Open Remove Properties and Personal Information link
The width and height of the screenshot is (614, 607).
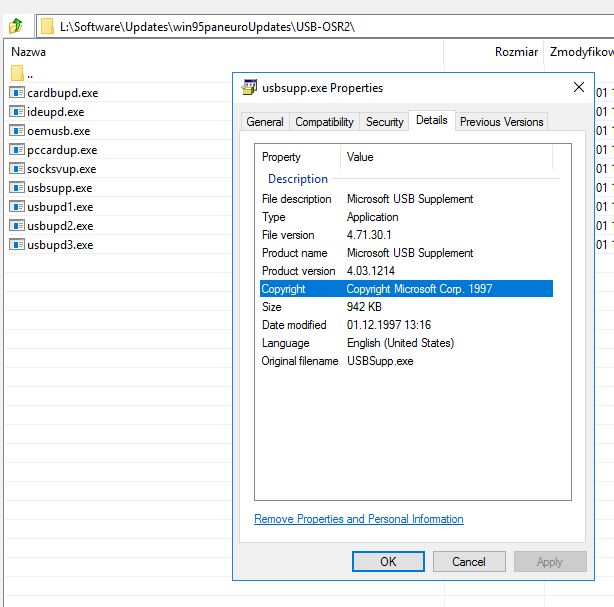click(x=359, y=519)
